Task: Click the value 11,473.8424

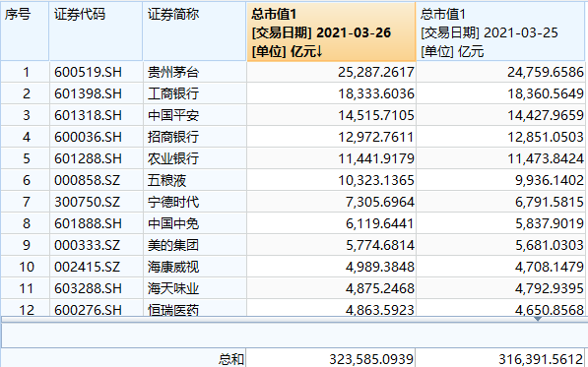Action: point(546,158)
